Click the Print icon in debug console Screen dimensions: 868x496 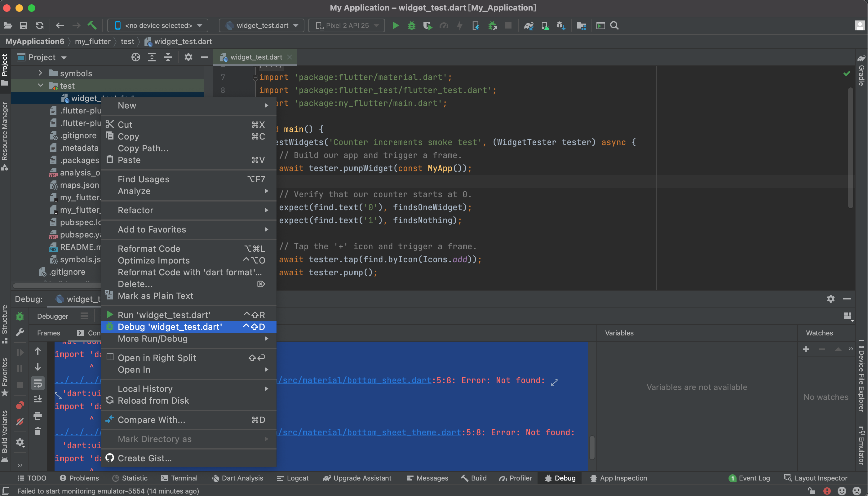pyautogui.click(x=38, y=416)
